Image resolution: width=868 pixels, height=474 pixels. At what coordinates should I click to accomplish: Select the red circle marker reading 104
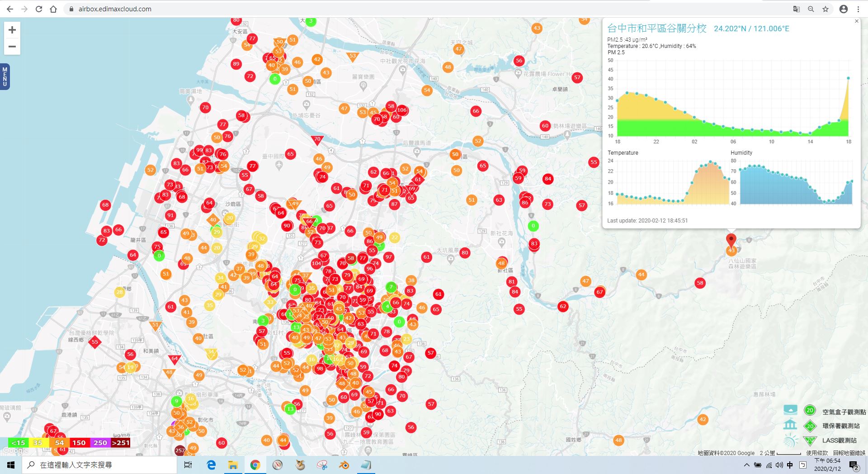point(316,263)
